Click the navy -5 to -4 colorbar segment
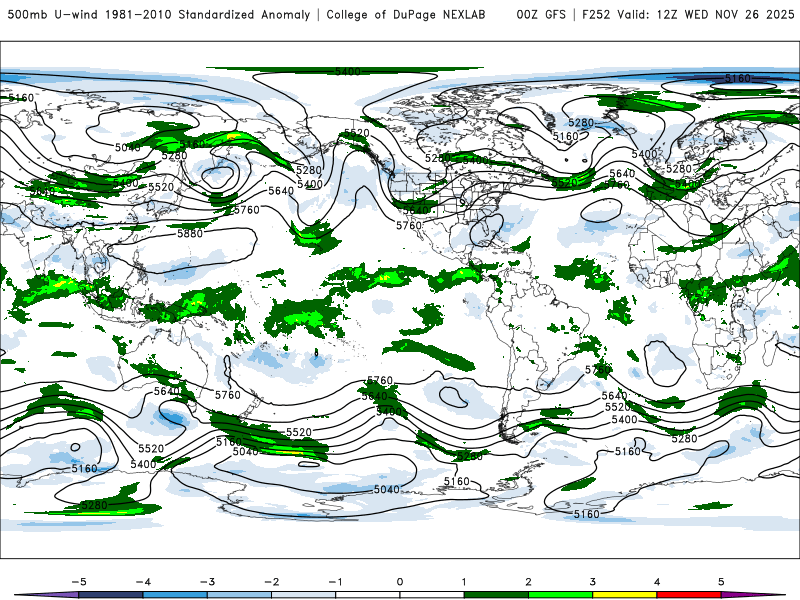The height and width of the screenshot is (600, 800). point(111,595)
